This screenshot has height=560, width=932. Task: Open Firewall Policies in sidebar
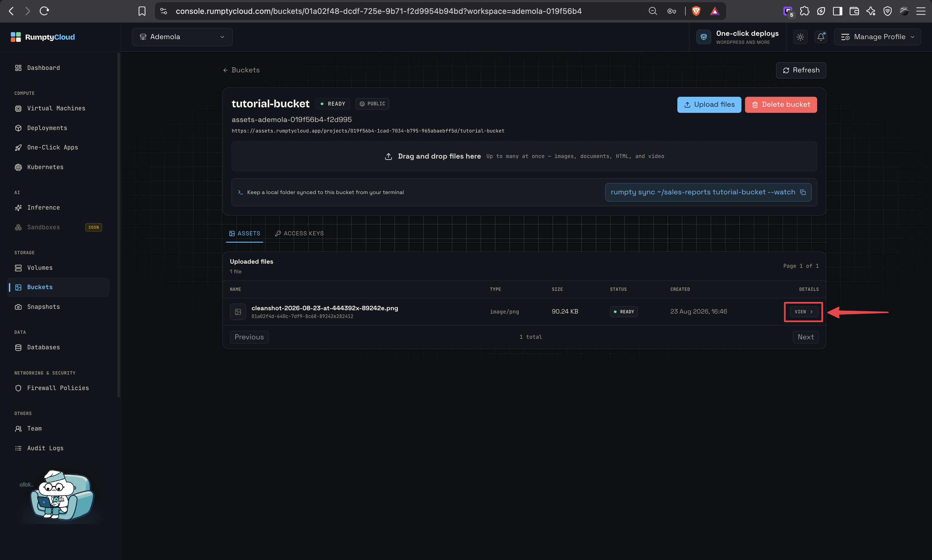[x=58, y=388]
